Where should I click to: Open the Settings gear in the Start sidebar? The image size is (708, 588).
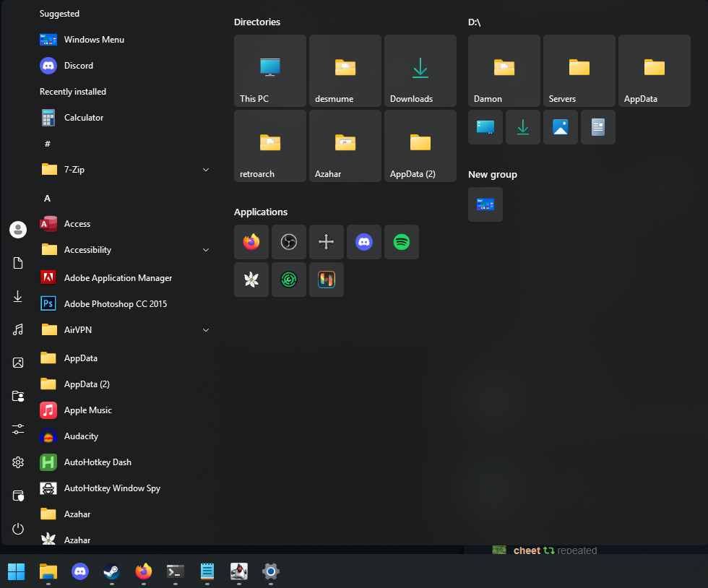[18, 462]
